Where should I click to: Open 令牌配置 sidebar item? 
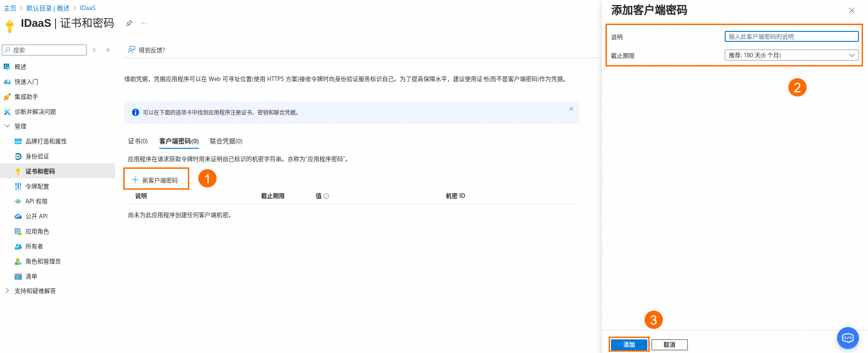click(37, 187)
